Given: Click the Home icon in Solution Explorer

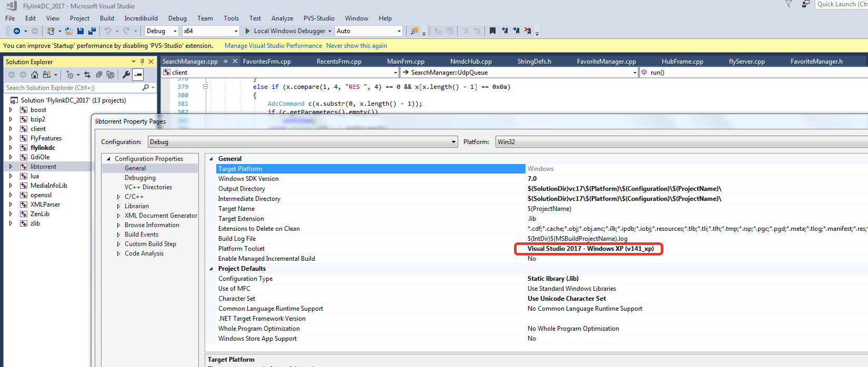Looking at the screenshot, I should point(35,75).
